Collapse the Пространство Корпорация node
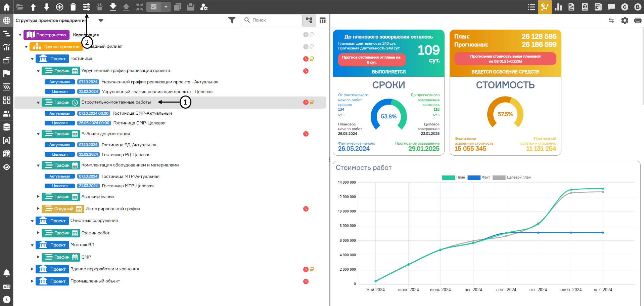The width and height of the screenshot is (644, 306). click(x=20, y=35)
